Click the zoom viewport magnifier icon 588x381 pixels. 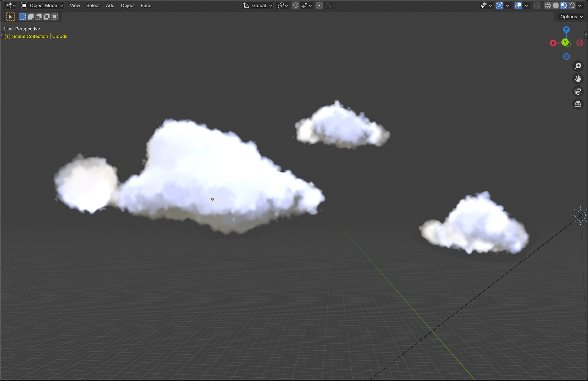tap(578, 66)
